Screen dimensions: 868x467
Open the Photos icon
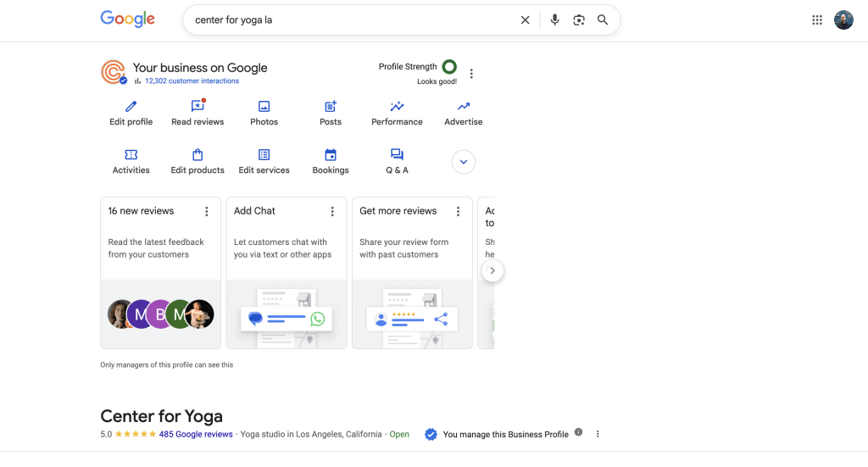[264, 106]
